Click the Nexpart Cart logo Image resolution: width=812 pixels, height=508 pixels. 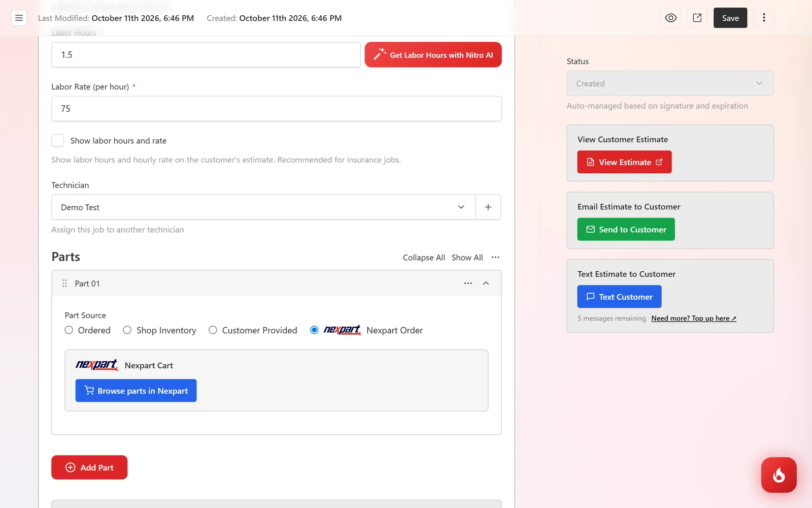tap(97, 365)
